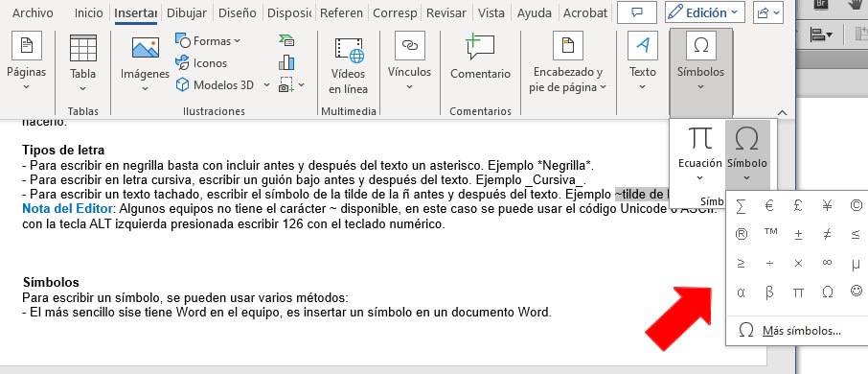Image resolution: width=868 pixels, height=374 pixels.
Task: Insert the not-equal symbol
Action: (x=827, y=234)
